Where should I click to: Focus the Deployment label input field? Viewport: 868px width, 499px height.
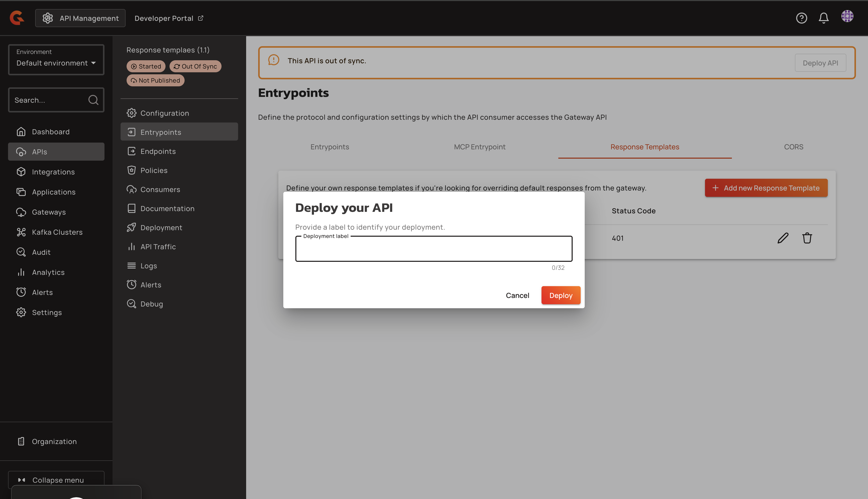click(x=433, y=249)
